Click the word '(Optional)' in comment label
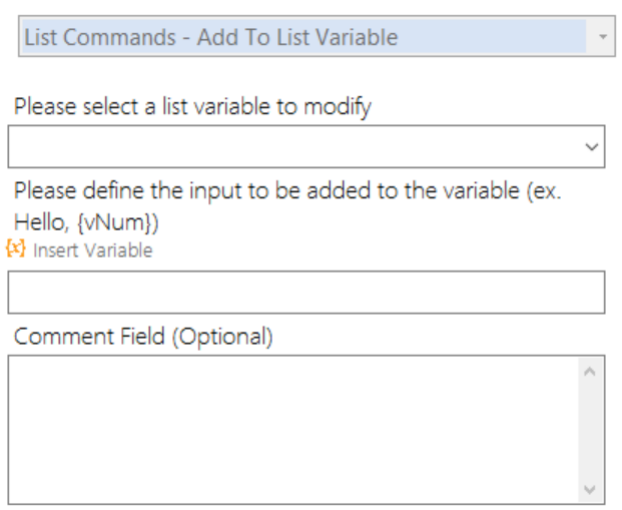The image size is (622, 510). click(x=220, y=337)
